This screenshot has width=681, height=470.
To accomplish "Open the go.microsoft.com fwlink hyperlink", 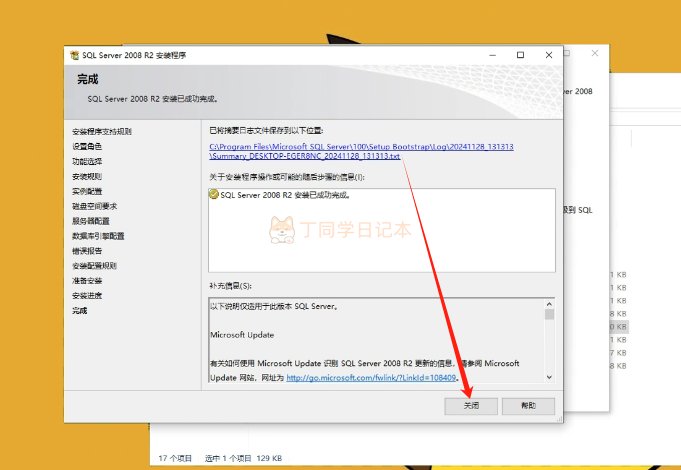I will (371, 378).
